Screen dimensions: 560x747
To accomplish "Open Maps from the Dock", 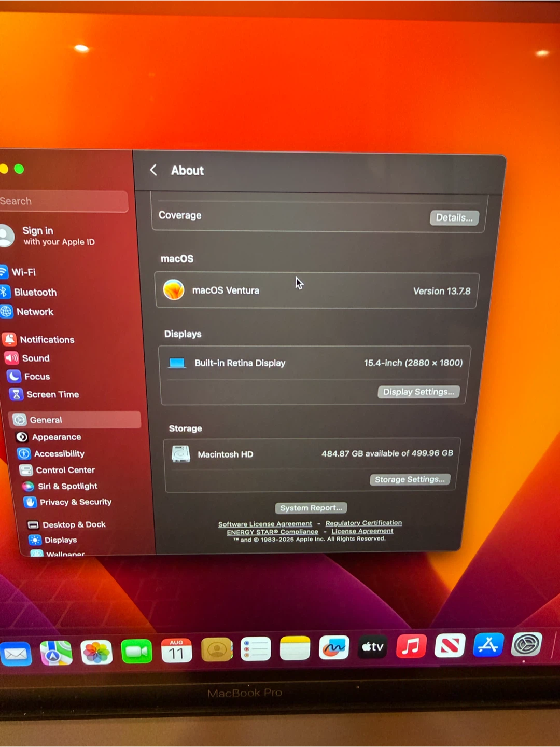I will [56, 653].
